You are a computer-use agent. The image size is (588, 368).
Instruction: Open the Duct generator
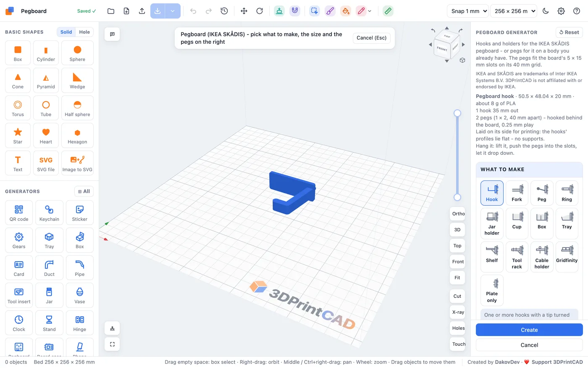pyautogui.click(x=49, y=268)
